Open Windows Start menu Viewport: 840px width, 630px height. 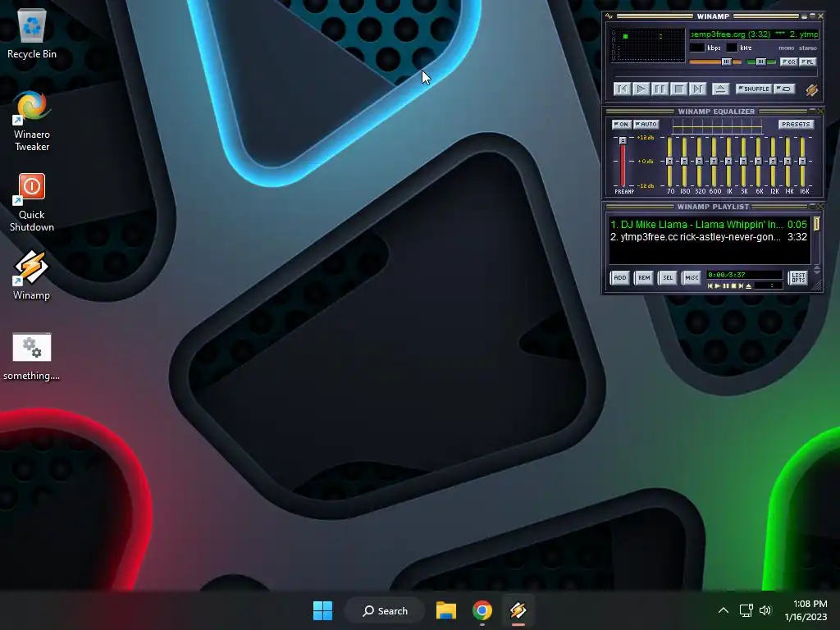322,610
